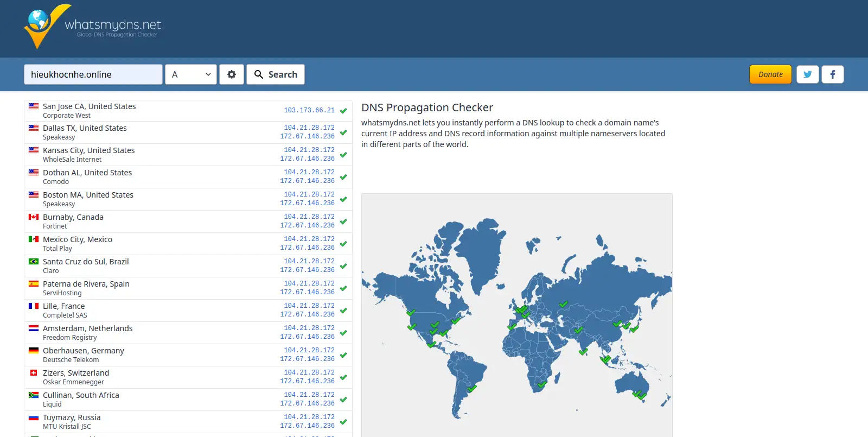Click the South Africa map checkmark
868x437 pixels.
point(541,384)
